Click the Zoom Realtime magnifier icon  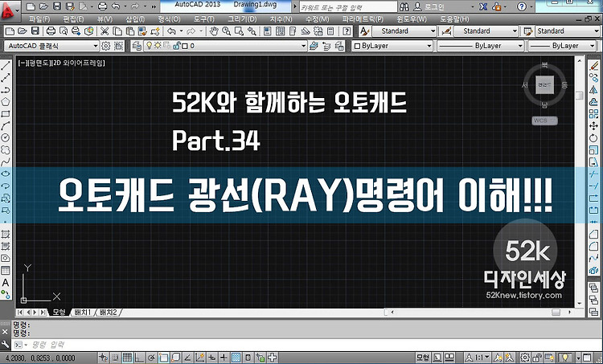[x=226, y=31]
